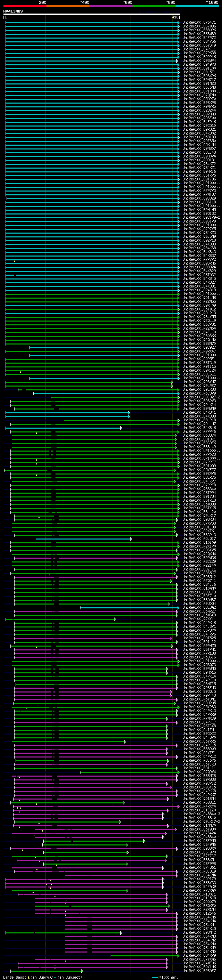Click the UniRef100_Q7XVG3 label
Screen dimensions: 222x980
[x=199, y=524]
